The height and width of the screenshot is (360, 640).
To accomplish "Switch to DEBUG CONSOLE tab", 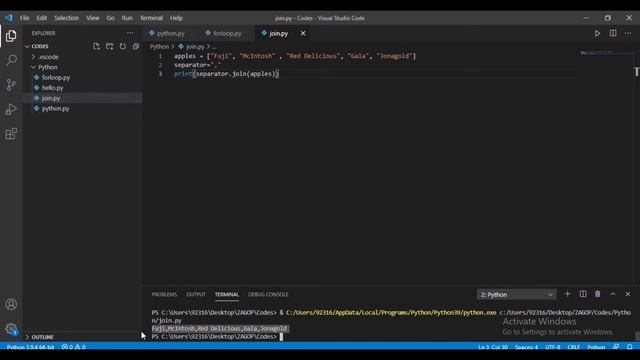I will click(268, 294).
